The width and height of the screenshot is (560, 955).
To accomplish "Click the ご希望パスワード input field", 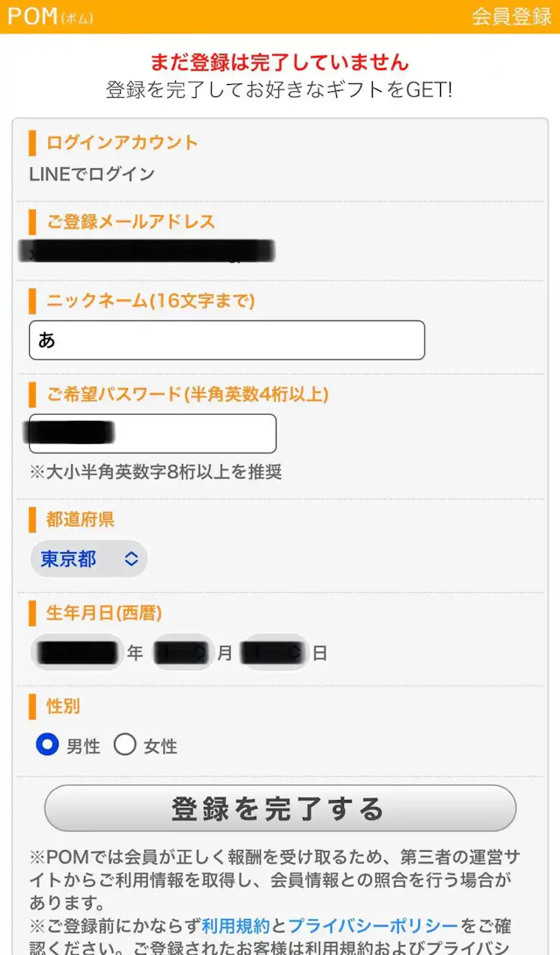I will [152, 433].
